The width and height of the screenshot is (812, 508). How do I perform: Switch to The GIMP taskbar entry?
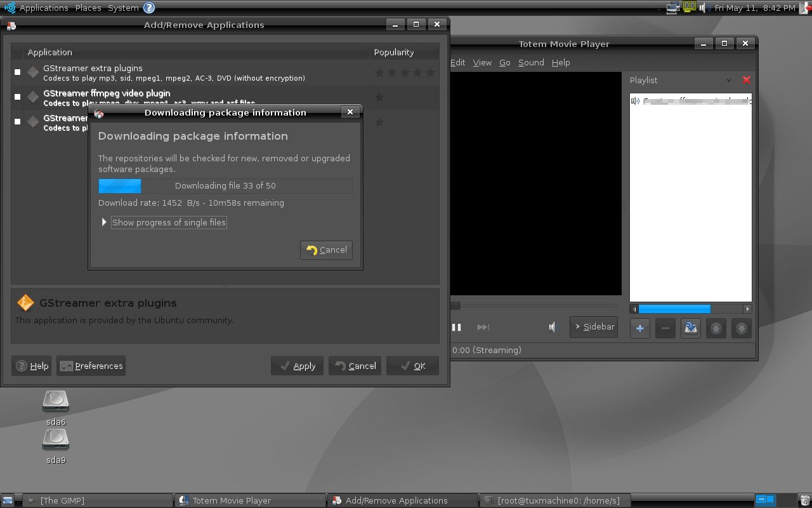pos(98,500)
